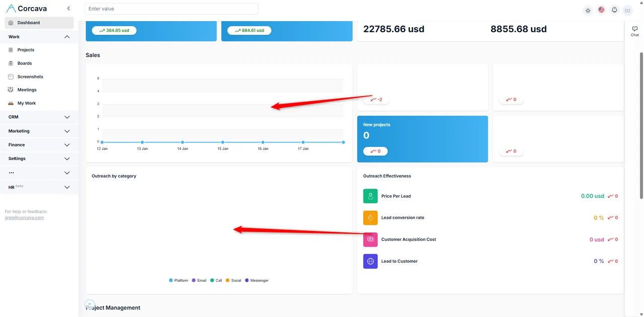Toggle the Messenger legend item

(x=257, y=280)
